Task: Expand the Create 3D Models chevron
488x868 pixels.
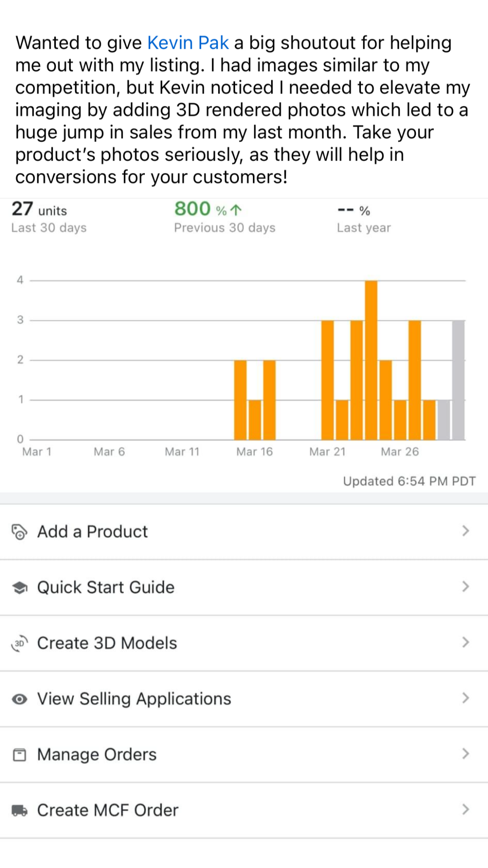Action: [466, 643]
